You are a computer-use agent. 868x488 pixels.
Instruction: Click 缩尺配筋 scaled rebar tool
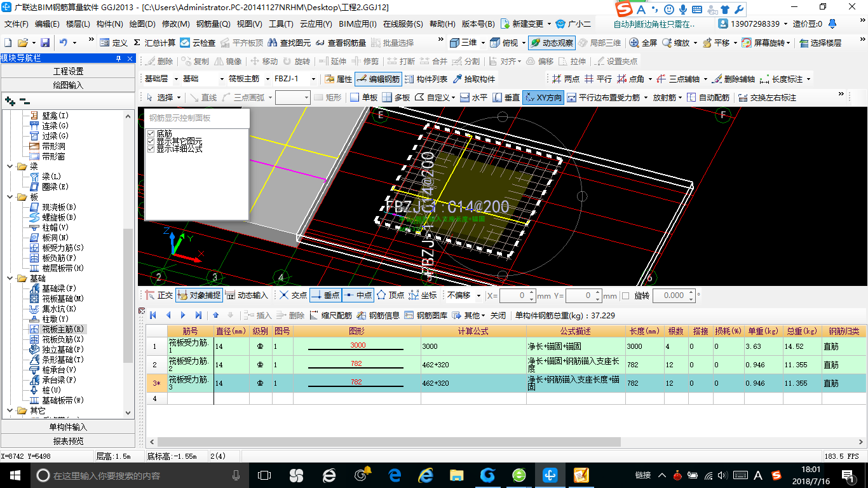click(x=330, y=315)
